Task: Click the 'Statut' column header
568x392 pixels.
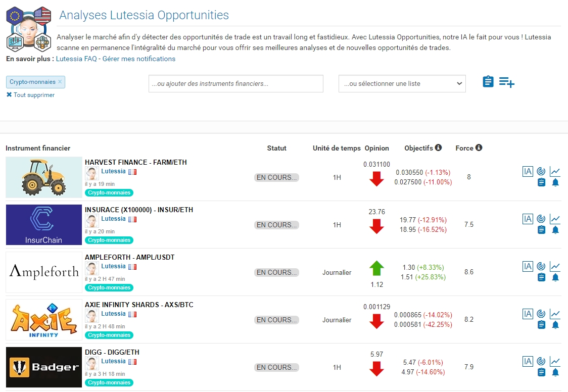Action: point(277,148)
